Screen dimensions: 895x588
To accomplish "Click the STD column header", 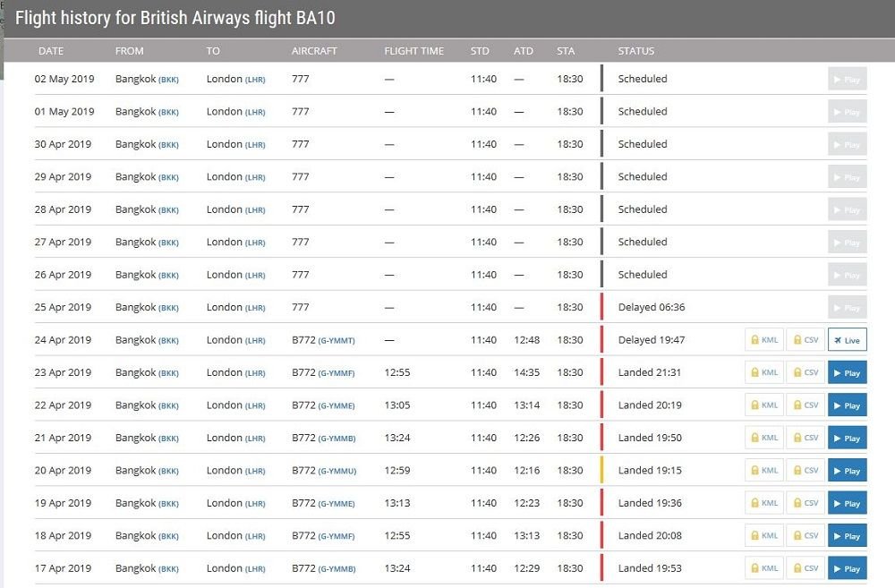I will [480, 51].
